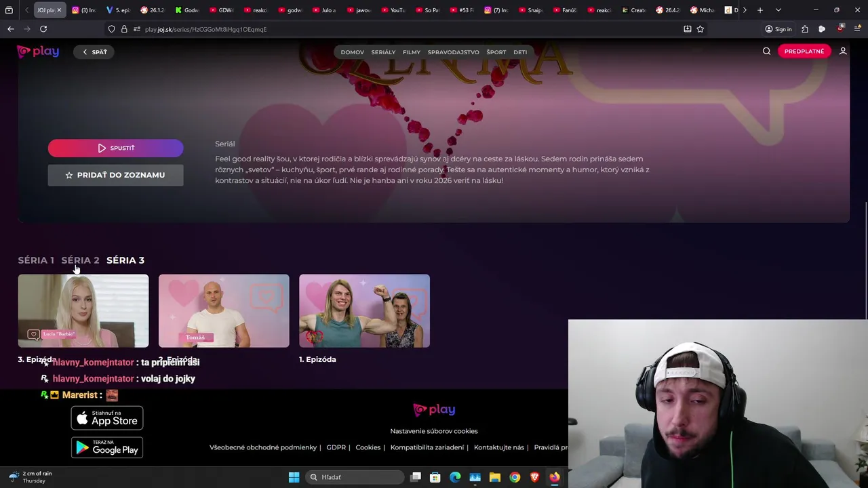Click Firefox icon in taskbar
Viewport: 868px width, 488px height.
tap(554, 477)
